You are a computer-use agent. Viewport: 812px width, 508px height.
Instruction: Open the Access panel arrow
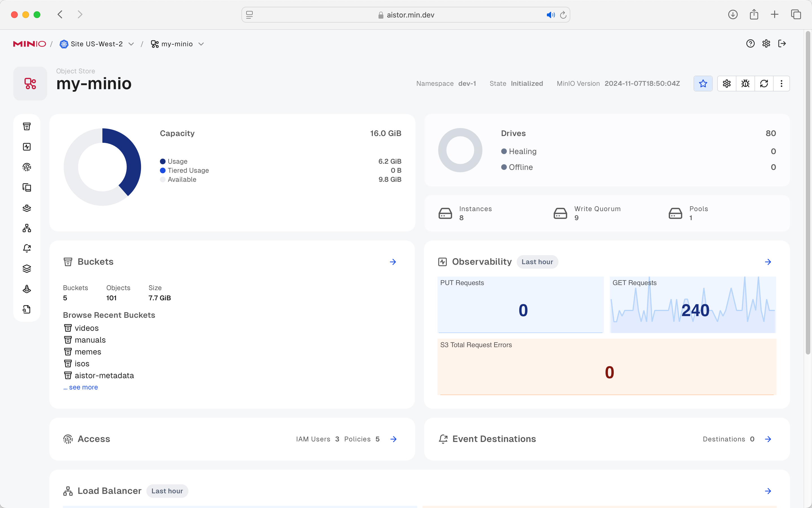pyautogui.click(x=393, y=439)
